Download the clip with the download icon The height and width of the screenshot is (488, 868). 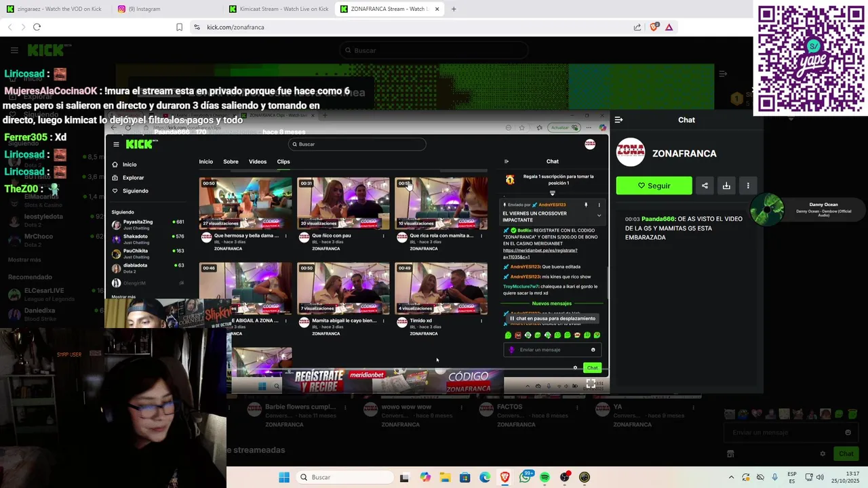726,186
